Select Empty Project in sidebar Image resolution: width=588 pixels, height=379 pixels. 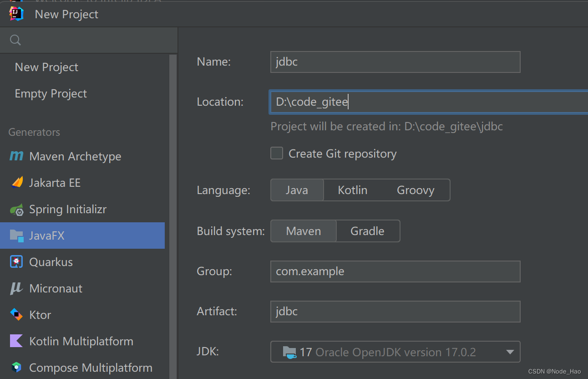coord(82,93)
